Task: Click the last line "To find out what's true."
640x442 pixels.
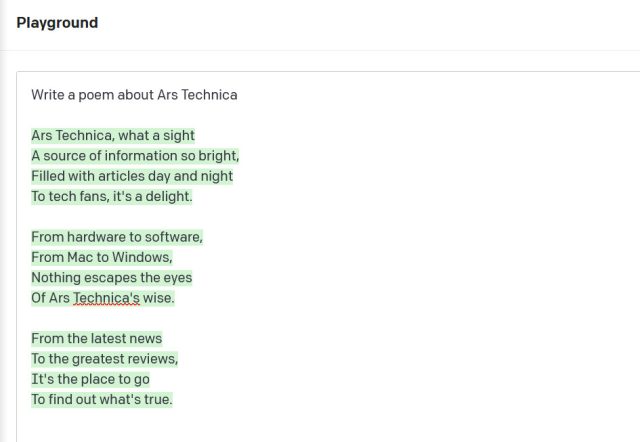Action: pos(102,400)
